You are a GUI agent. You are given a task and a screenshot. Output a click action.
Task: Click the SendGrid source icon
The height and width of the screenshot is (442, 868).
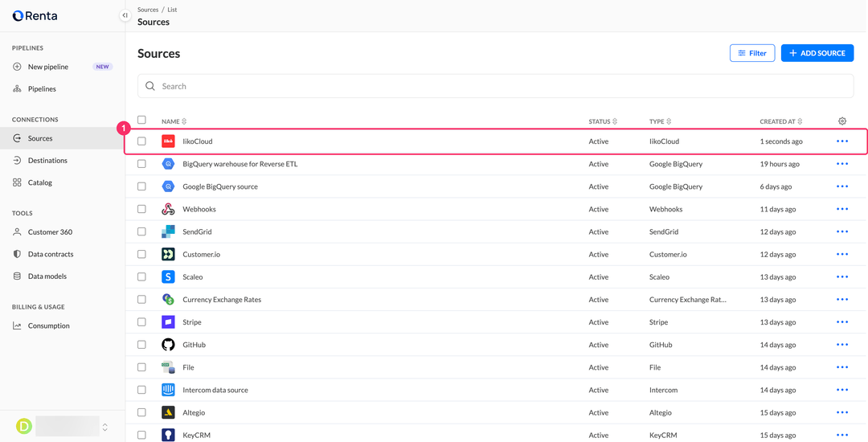pyautogui.click(x=168, y=231)
